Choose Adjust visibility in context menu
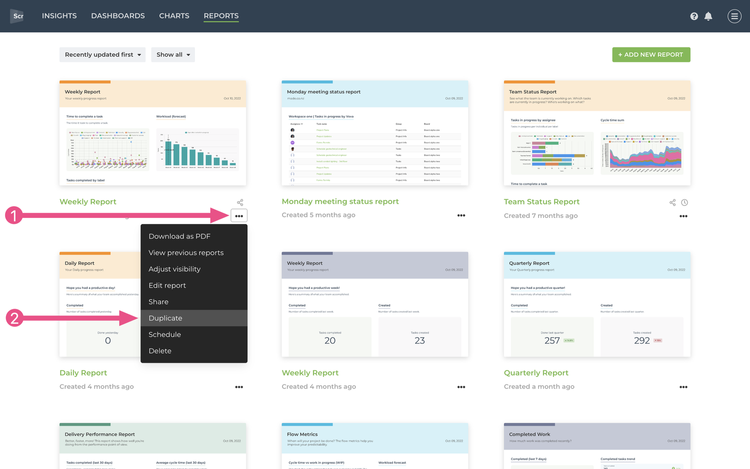The width and height of the screenshot is (750, 469). tap(194, 269)
